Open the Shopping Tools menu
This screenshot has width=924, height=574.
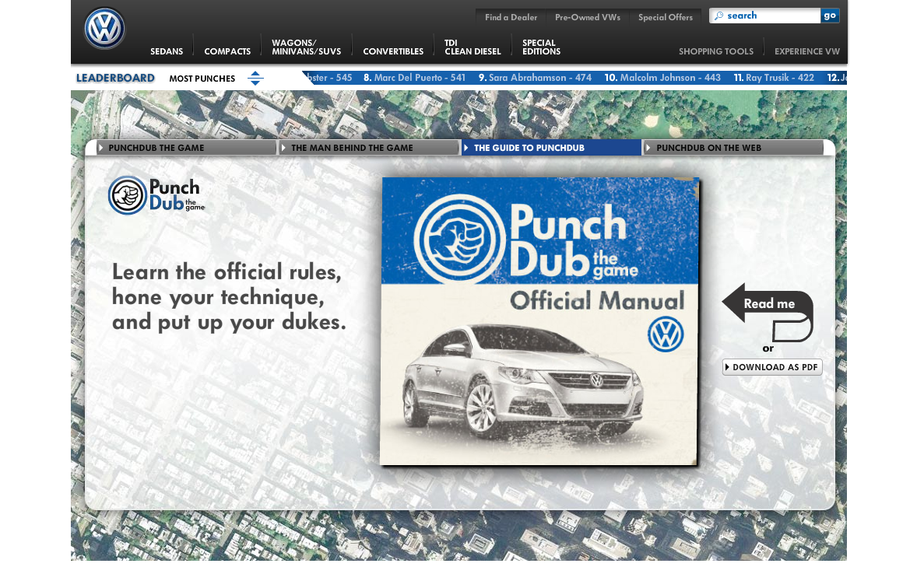[x=716, y=51]
